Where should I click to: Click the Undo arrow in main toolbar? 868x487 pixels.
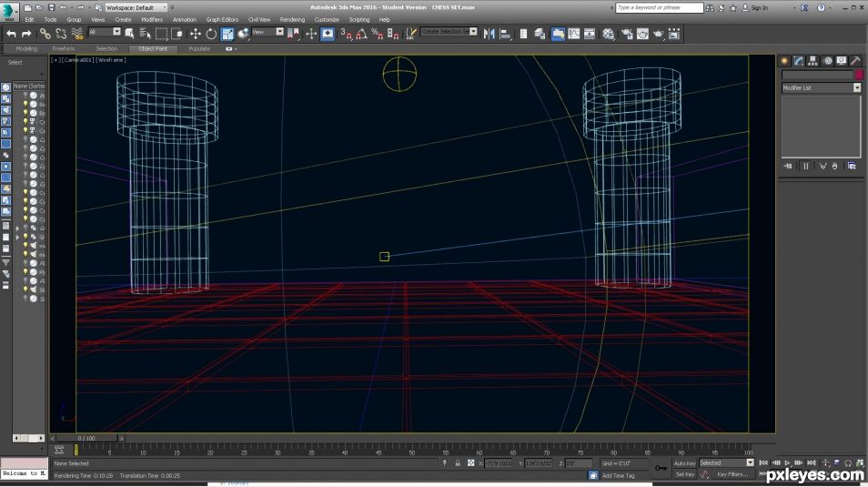point(11,35)
